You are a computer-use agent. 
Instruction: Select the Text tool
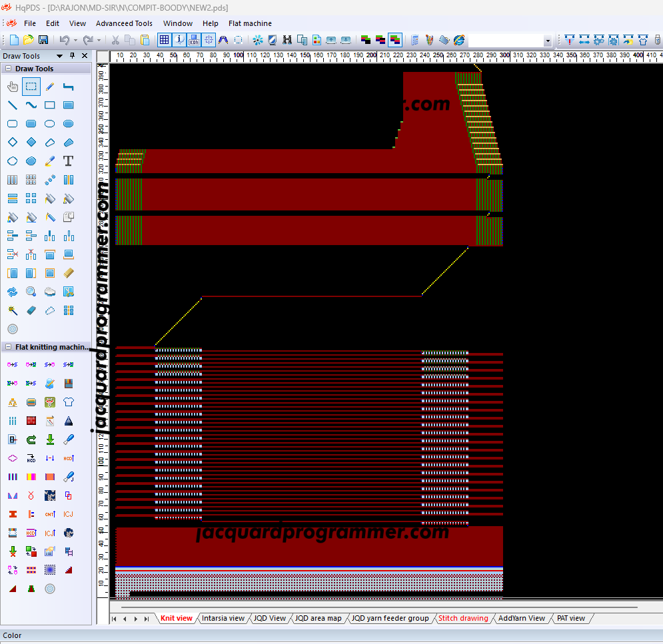tap(68, 161)
